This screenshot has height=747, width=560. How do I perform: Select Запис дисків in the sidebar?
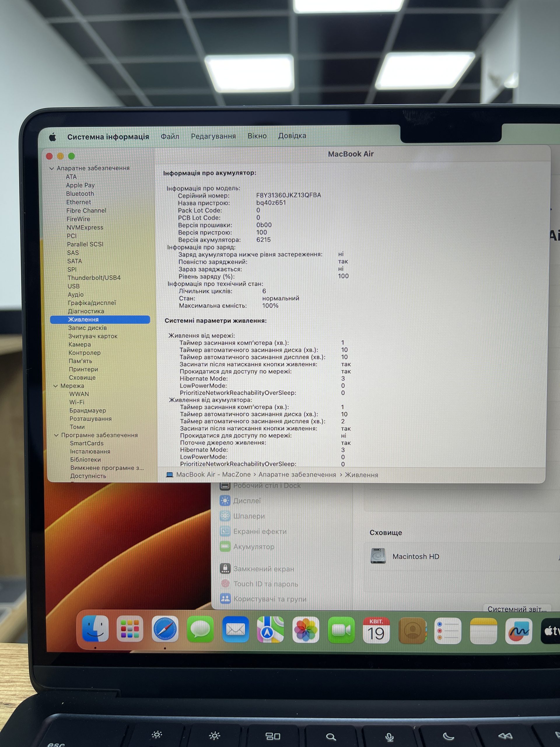(87, 328)
